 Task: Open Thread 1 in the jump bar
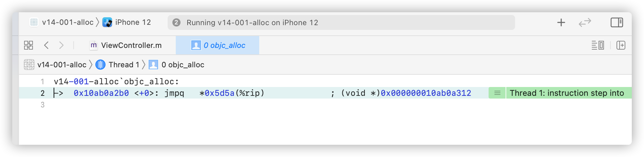point(117,65)
